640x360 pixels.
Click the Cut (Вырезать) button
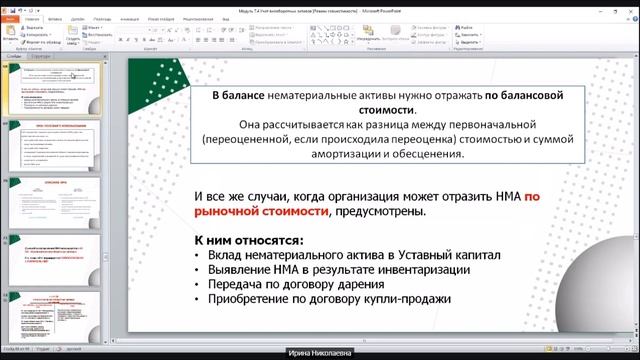point(32,27)
